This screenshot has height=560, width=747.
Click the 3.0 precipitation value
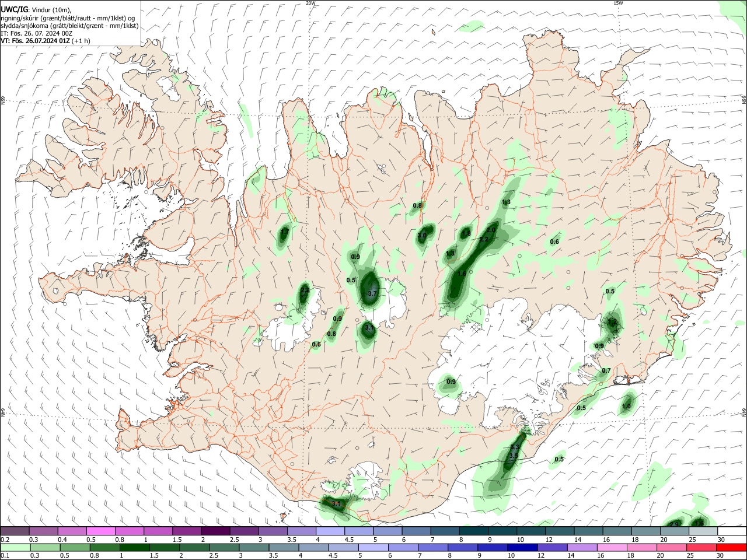[422, 236]
